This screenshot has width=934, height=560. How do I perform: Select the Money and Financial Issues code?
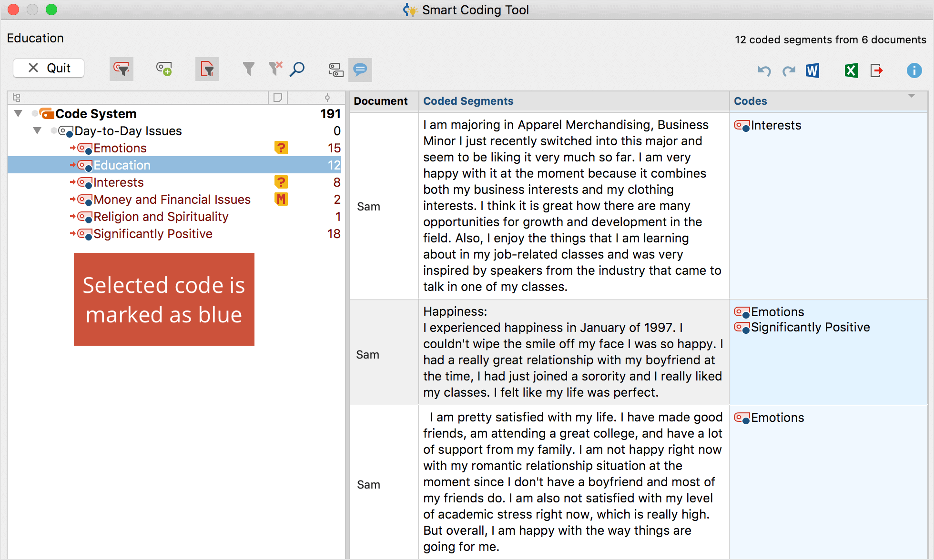click(x=172, y=200)
